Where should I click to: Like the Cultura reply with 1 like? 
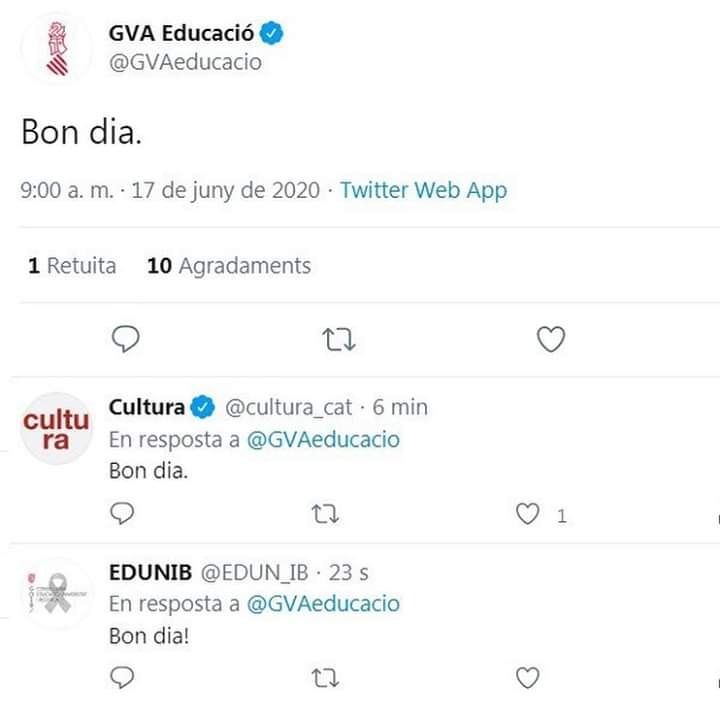tap(528, 514)
